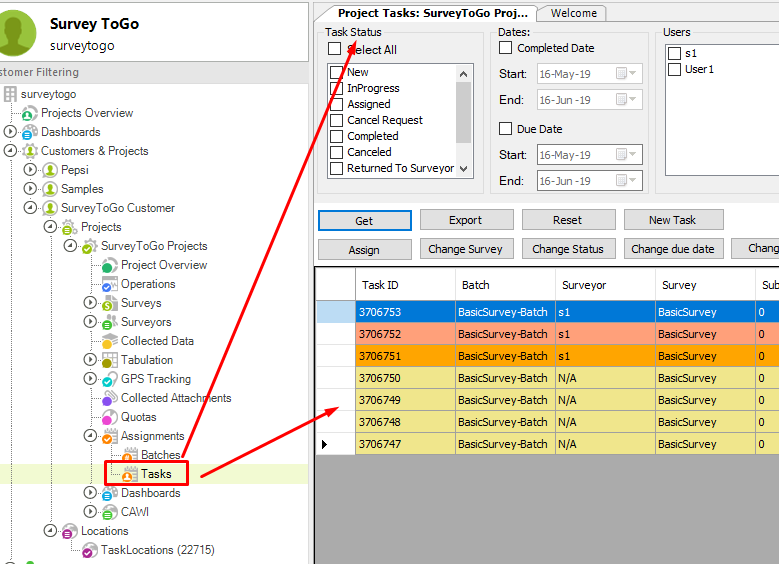Check the InProgress task status
Image resolution: width=779 pixels, height=564 pixels.
click(x=336, y=88)
